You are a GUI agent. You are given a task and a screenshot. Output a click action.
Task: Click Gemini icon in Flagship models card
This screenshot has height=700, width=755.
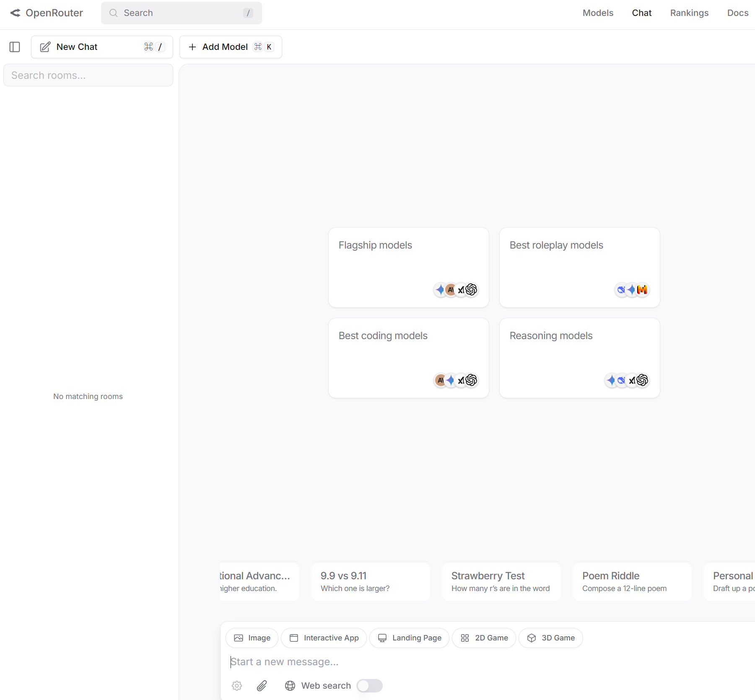click(x=440, y=290)
